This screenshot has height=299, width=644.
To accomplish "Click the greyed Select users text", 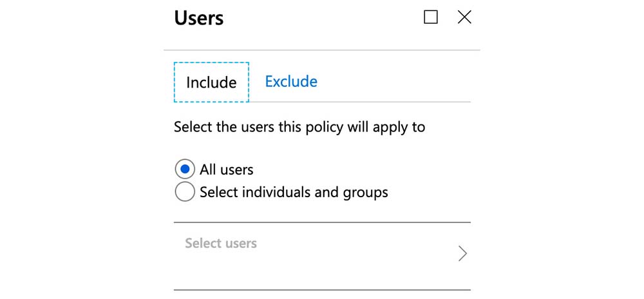I will pyautogui.click(x=221, y=244).
